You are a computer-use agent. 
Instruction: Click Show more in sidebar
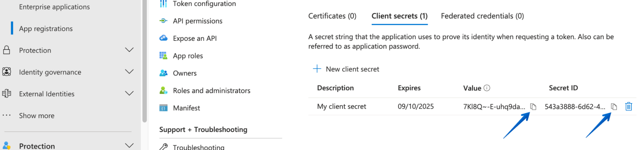tap(36, 116)
